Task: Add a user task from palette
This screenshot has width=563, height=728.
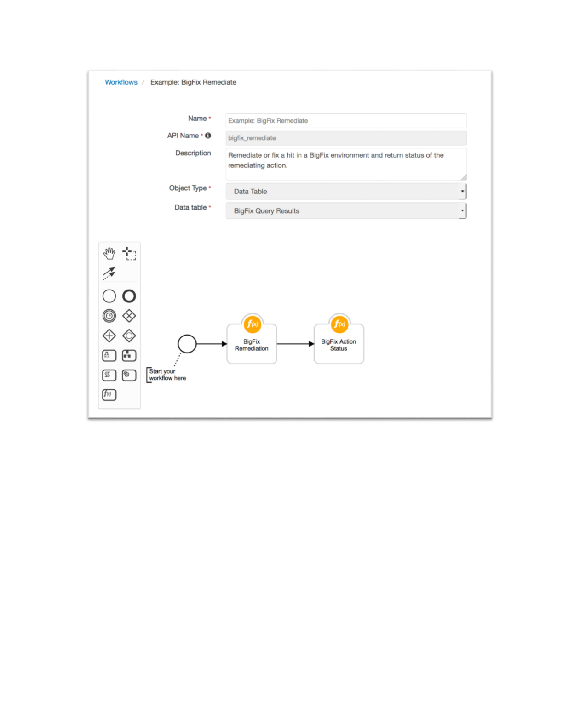Action: click(109, 355)
